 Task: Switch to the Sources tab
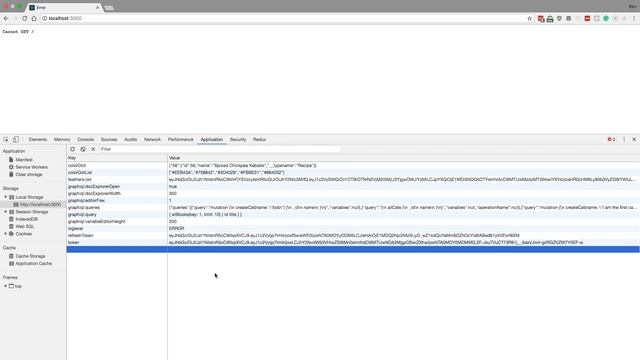pyautogui.click(x=109, y=140)
